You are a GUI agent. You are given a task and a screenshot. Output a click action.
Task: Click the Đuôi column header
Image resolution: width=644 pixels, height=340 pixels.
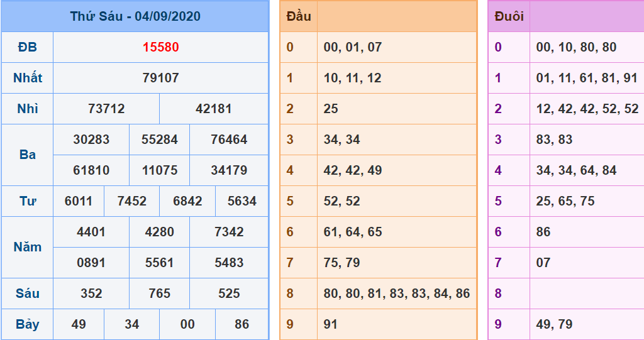click(x=509, y=16)
